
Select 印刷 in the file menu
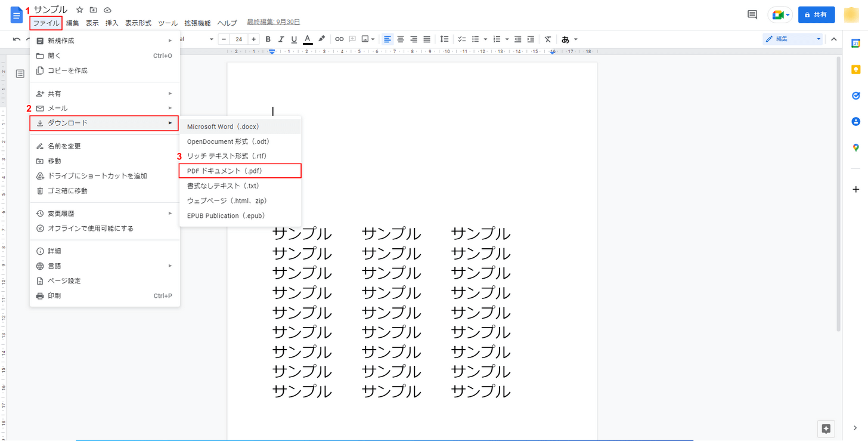point(105,296)
